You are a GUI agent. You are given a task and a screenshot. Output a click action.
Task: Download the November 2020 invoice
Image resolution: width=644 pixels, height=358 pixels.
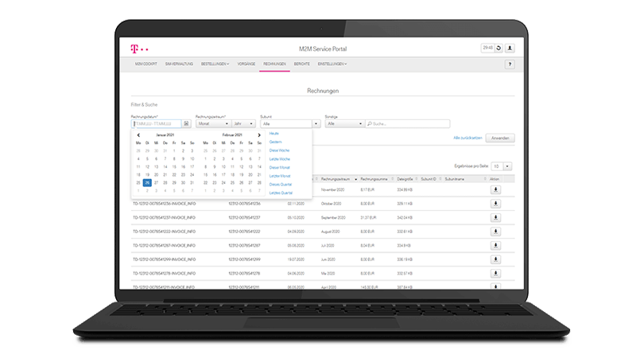click(x=495, y=190)
